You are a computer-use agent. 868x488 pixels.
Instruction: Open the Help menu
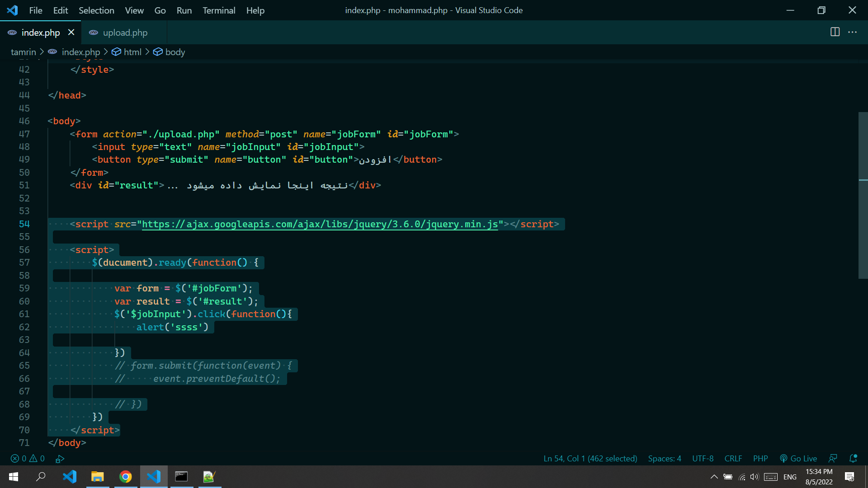pos(255,10)
